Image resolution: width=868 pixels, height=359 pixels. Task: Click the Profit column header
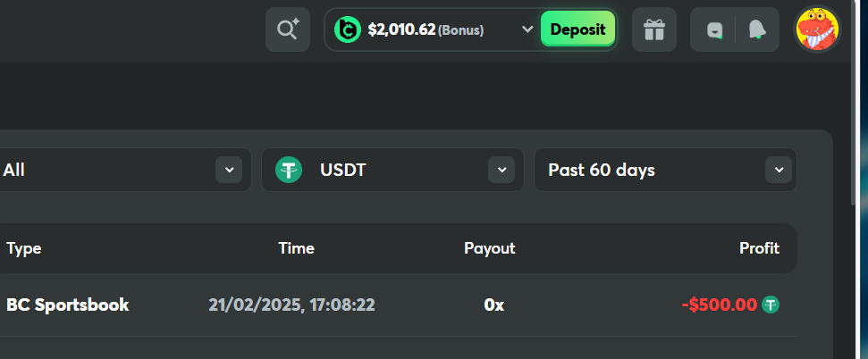759,248
